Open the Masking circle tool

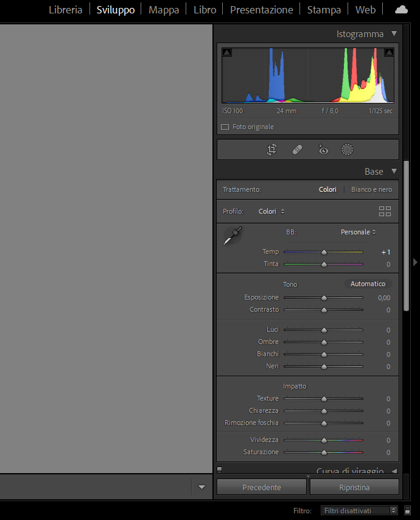[348, 150]
